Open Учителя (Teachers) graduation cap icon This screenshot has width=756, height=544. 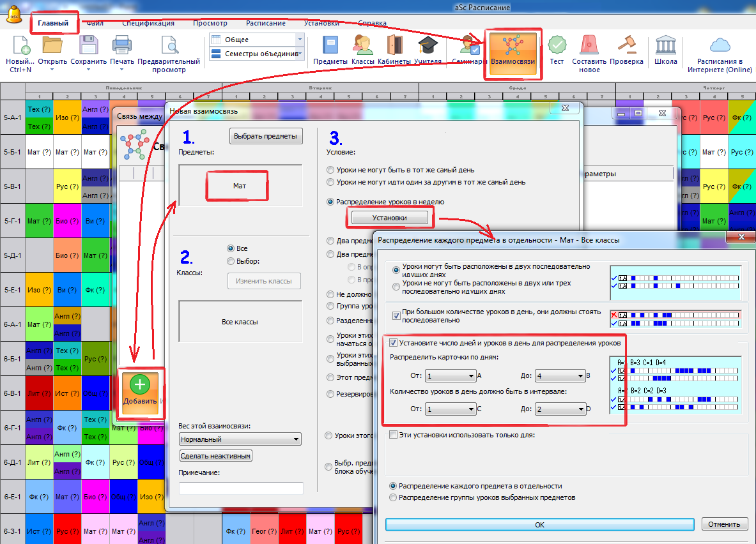tap(428, 47)
